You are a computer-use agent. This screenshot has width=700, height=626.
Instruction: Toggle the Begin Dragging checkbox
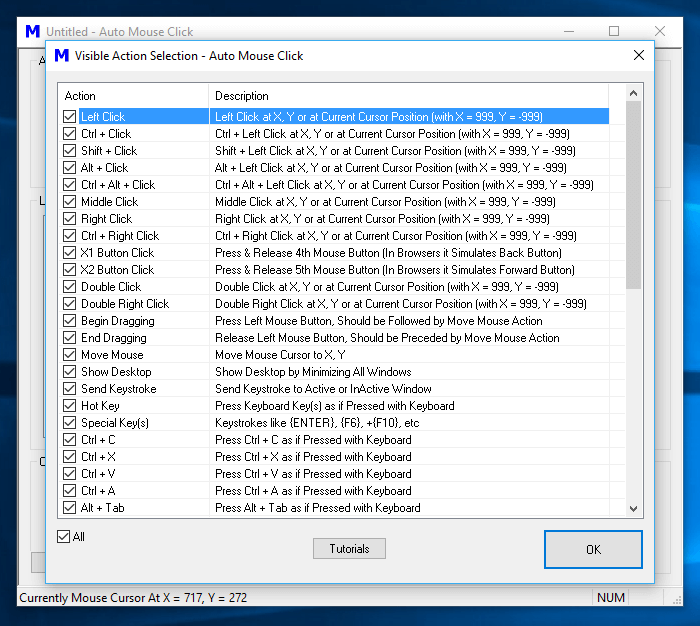(69, 321)
